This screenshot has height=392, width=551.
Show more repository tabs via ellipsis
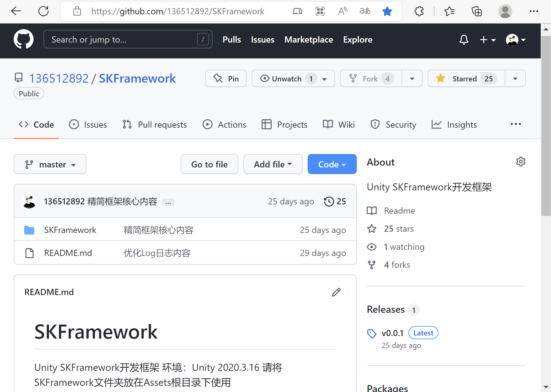click(x=516, y=124)
